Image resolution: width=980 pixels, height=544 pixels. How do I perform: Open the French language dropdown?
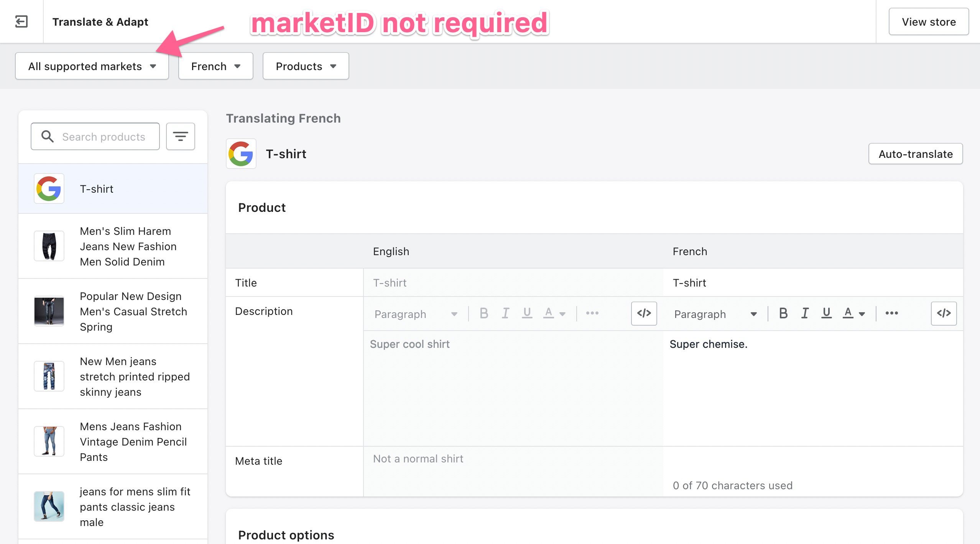coord(215,66)
